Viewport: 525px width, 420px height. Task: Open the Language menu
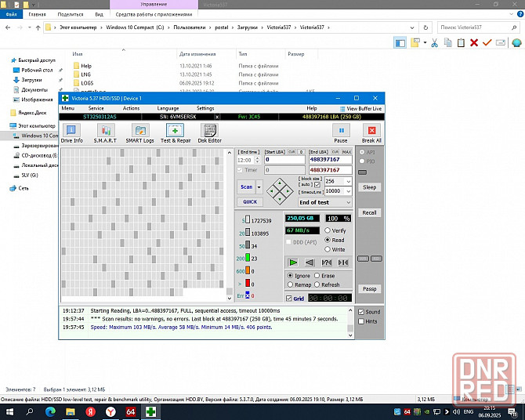[168, 108]
